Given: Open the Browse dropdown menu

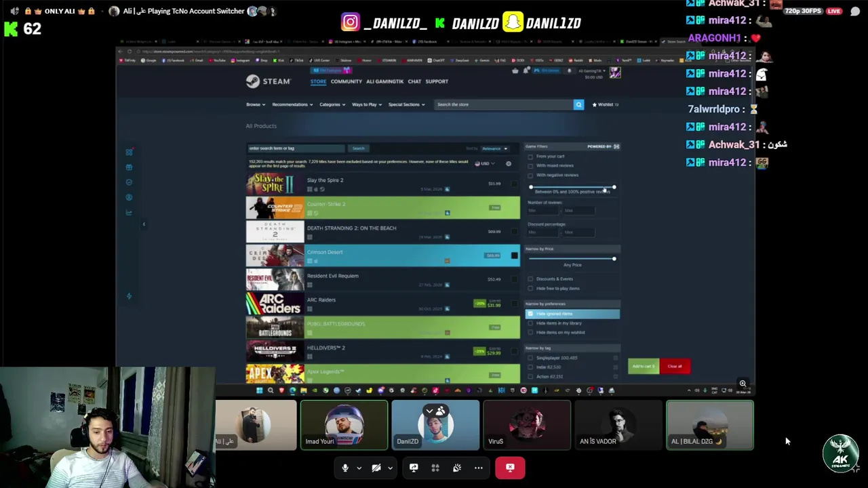Looking at the screenshot, I should [255, 104].
